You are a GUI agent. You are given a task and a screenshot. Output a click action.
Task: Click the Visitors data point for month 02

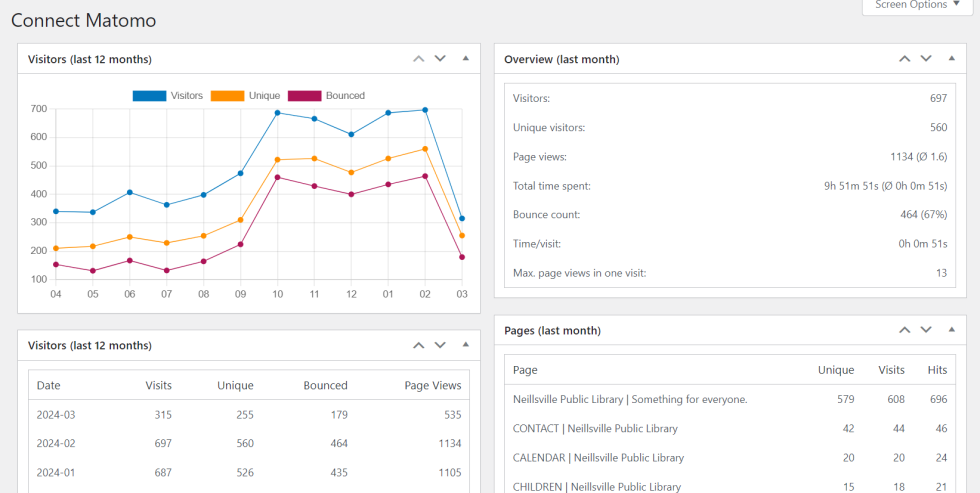coord(425,110)
